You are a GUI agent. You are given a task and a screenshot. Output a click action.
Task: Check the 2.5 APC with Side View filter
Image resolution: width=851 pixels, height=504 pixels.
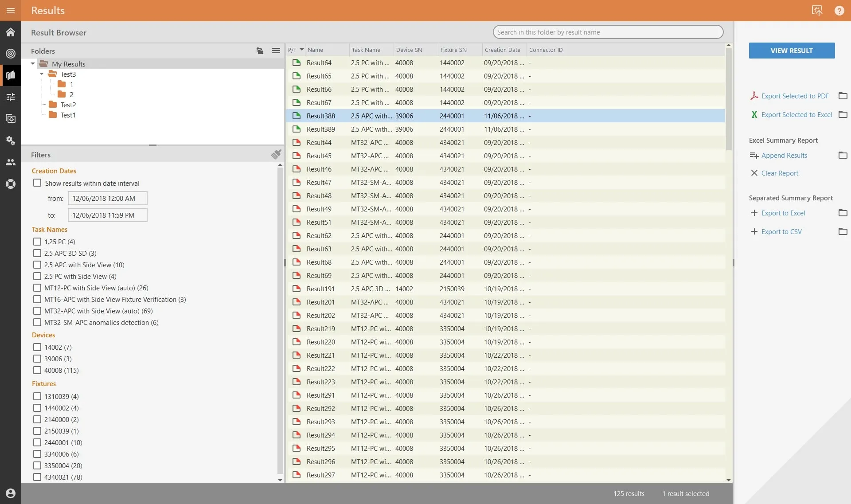tap(37, 265)
